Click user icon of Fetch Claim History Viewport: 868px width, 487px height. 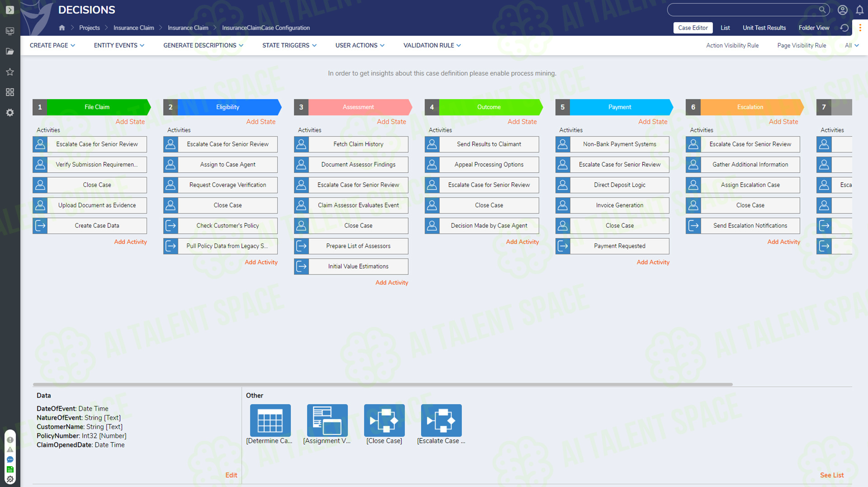click(302, 144)
